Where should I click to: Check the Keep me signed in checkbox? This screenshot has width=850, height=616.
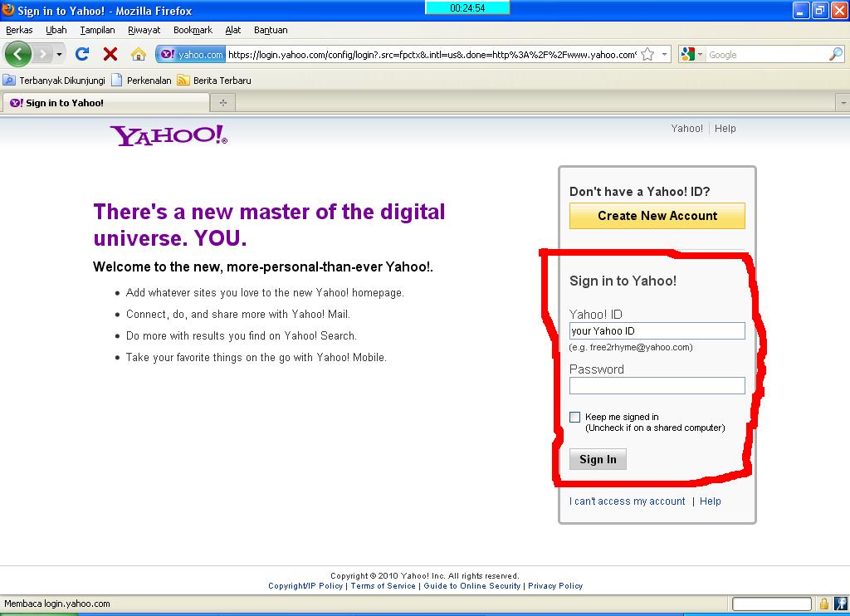pyautogui.click(x=574, y=417)
